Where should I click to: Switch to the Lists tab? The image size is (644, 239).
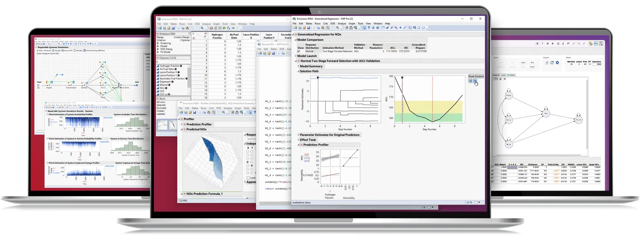pos(503,75)
